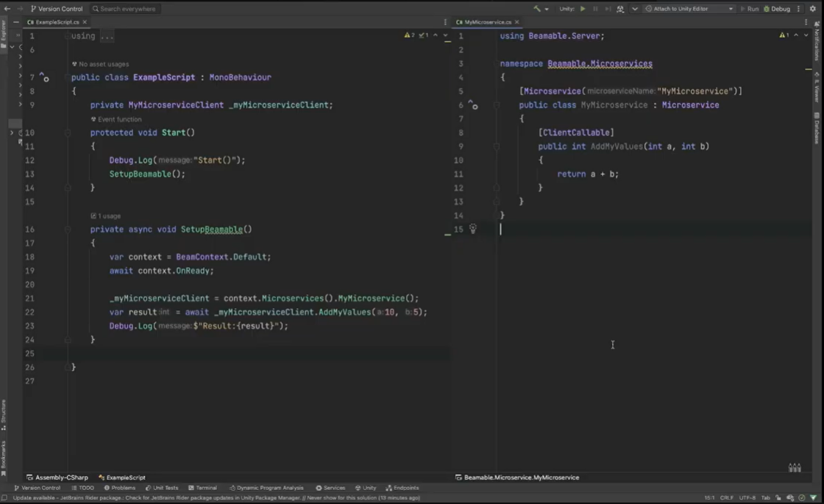
Task: Toggle the Problems tool window
Action: (x=120, y=488)
